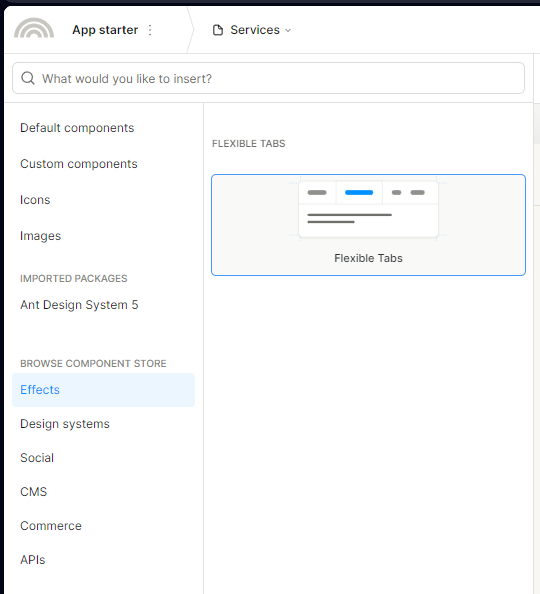
Task: Browse CMS components category
Action: click(33, 492)
